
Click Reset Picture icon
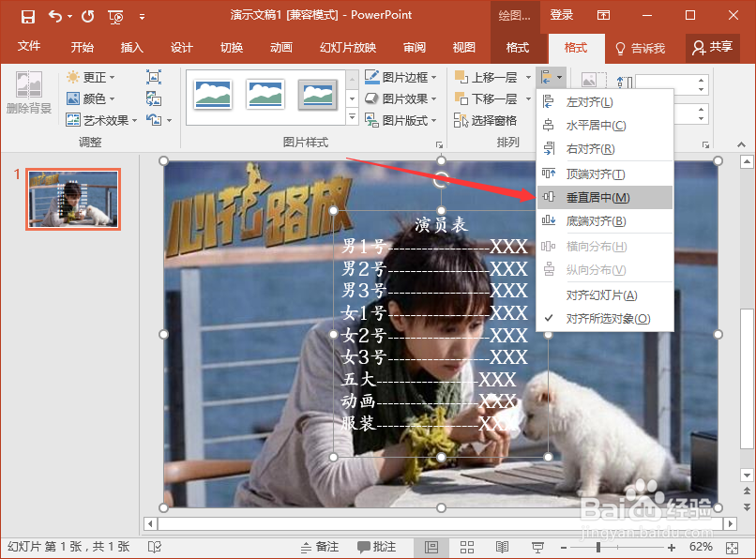point(154,120)
